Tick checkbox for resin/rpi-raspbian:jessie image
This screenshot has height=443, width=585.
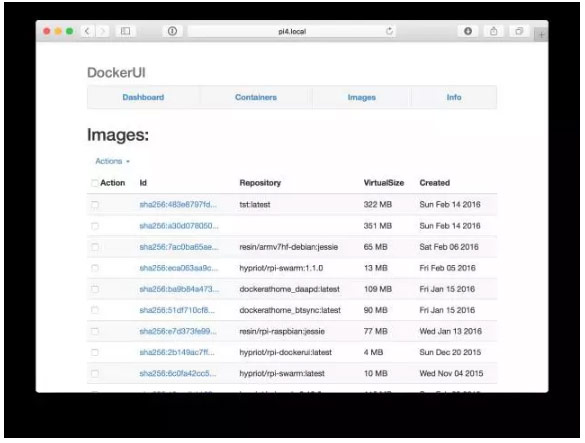coord(95,331)
